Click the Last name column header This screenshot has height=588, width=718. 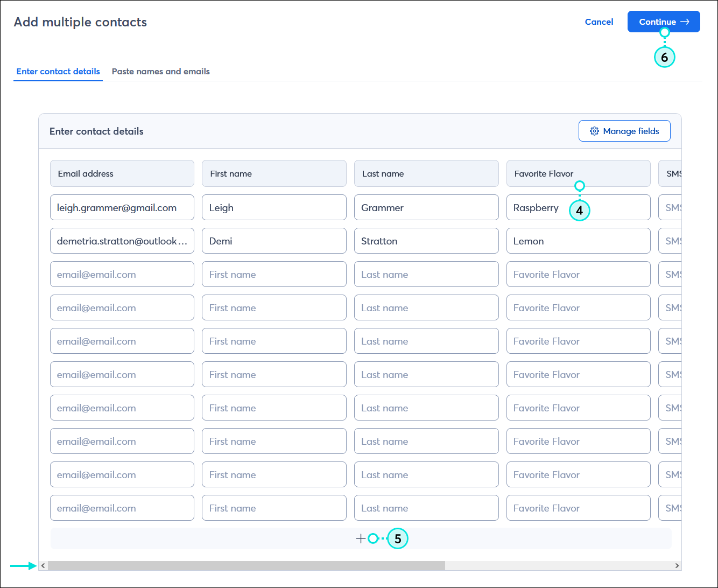click(426, 173)
